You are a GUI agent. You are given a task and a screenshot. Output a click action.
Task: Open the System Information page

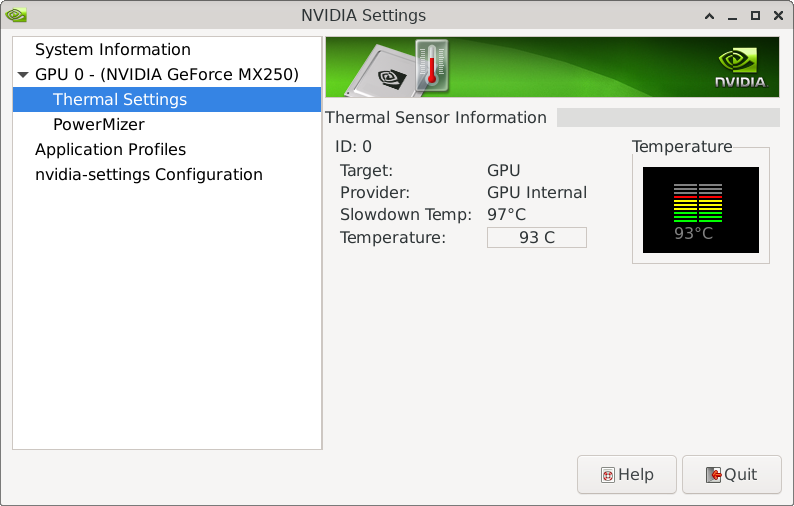[x=112, y=50]
